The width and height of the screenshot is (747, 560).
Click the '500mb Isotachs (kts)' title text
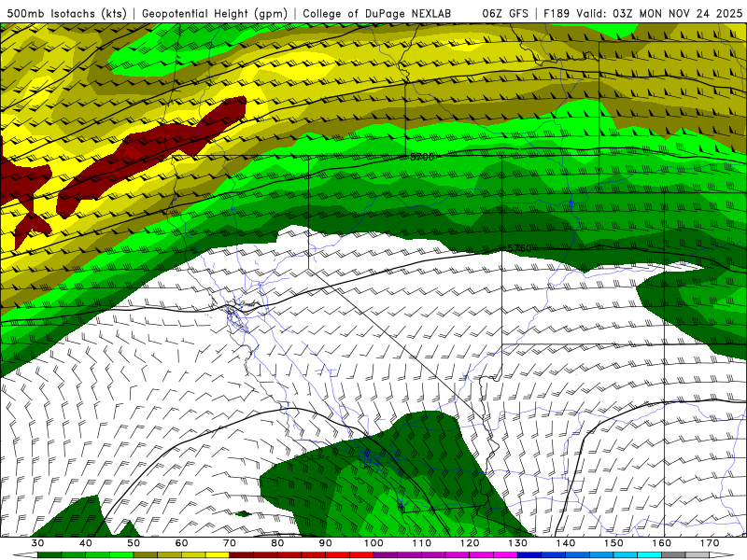point(67,14)
